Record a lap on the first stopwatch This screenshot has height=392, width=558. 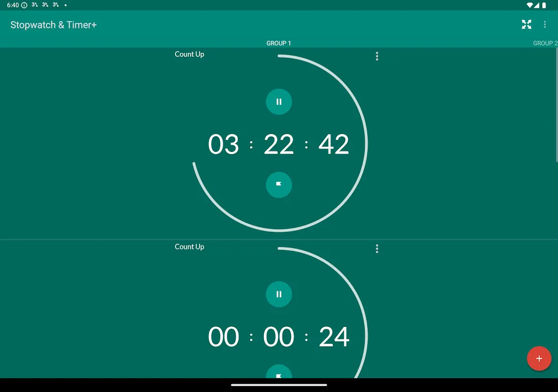(279, 185)
